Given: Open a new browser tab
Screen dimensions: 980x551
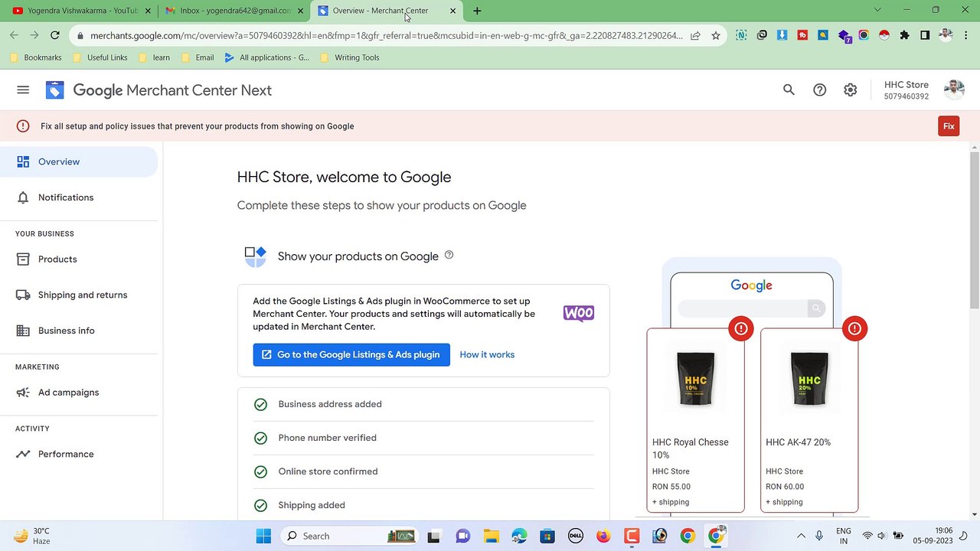Looking at the screenshot, I should [477, 11].
